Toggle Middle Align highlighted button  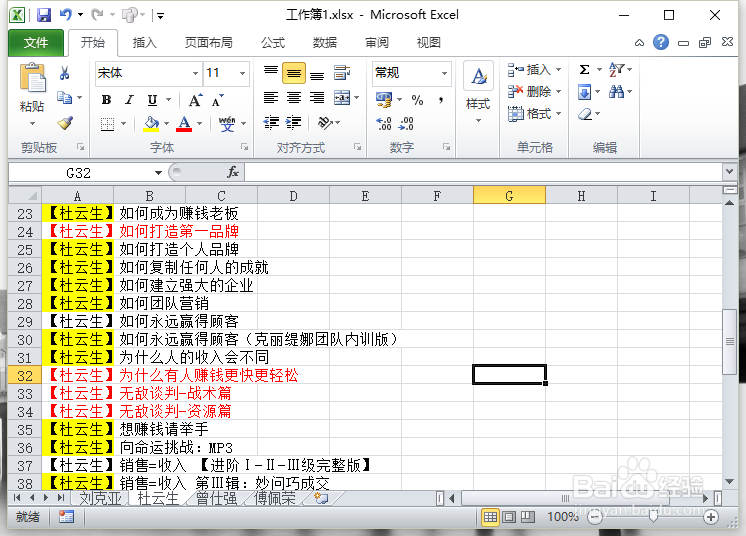294,73
